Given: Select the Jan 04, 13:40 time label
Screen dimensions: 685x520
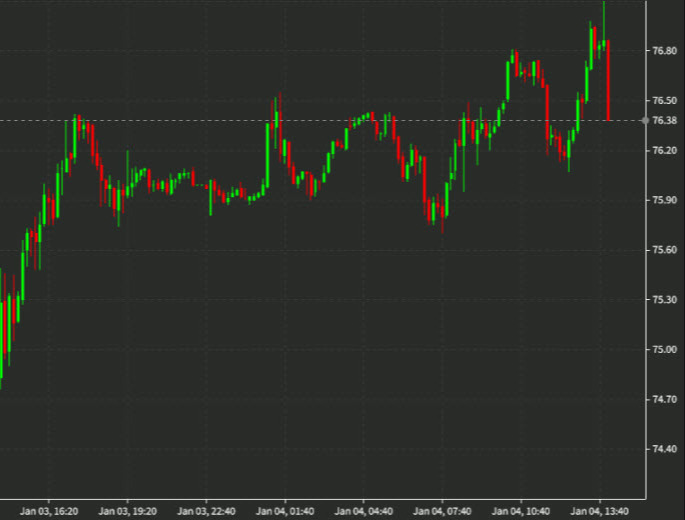Looking at the screenshot, I should pyautogui.click(x=601, y=510).
